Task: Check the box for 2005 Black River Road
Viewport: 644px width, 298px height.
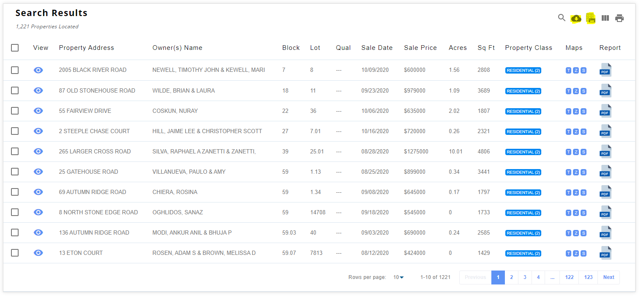Action: [15, 70]
